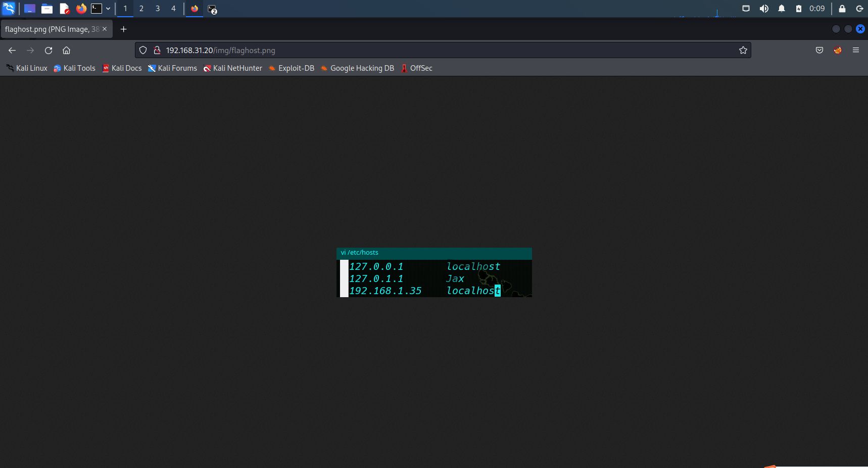Close the Firefox window
Viewport: 868px width, 468px height.
tap(860, 29)
